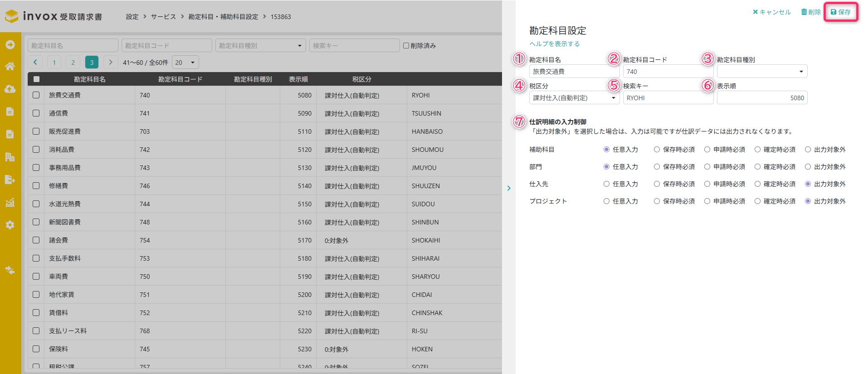Image resolution: width=868 pixels, height=374 pixels.
Task: Open settings gear icon in sidebar
Action: point(10,225)
